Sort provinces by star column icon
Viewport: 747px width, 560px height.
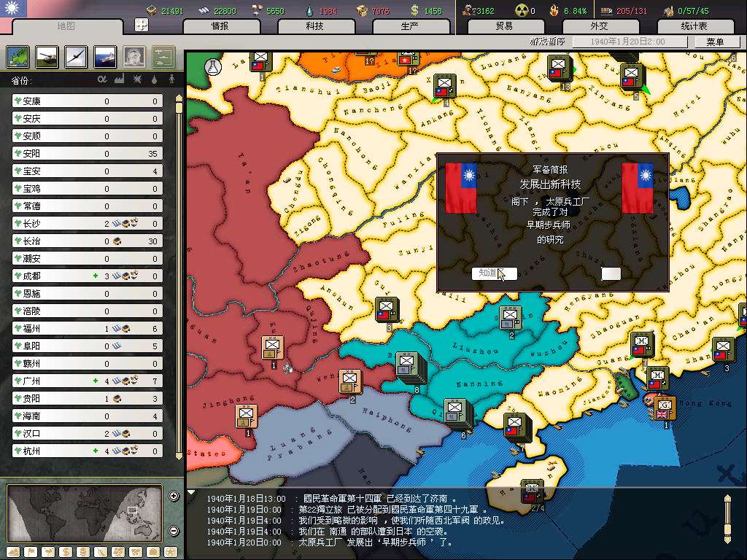(x=136, y=79)
